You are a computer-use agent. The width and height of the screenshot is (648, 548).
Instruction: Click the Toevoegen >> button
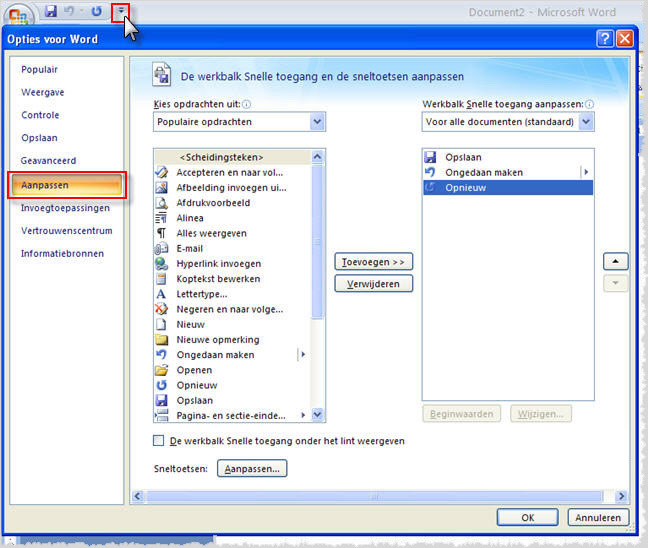(x=374, y=262)
